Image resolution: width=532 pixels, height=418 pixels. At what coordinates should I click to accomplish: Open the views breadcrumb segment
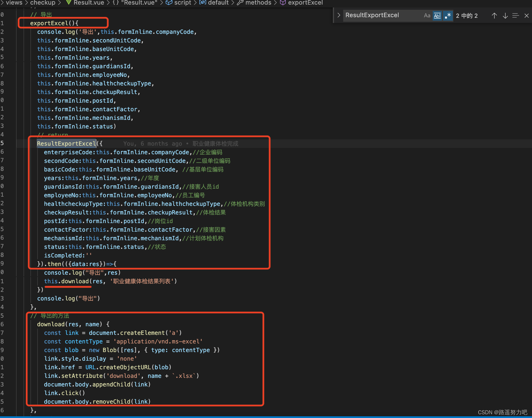14,3
